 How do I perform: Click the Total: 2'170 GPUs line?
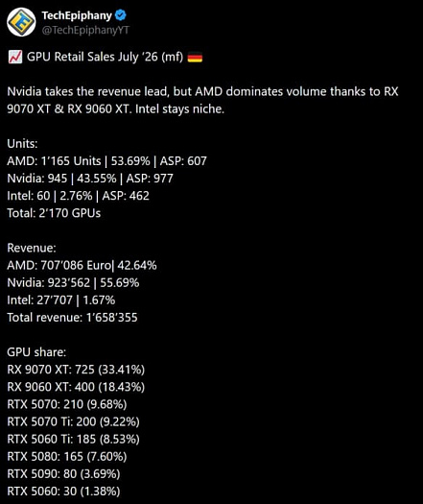pos(54,213)
